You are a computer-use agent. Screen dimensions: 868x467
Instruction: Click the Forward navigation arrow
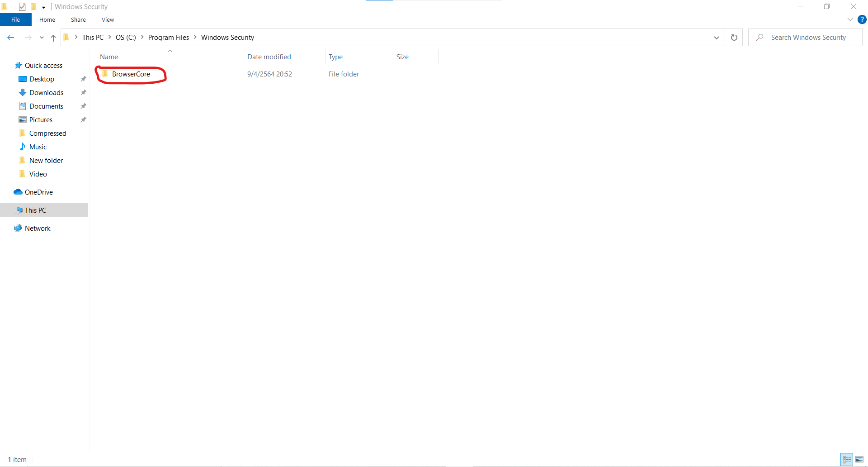(28, 38)
